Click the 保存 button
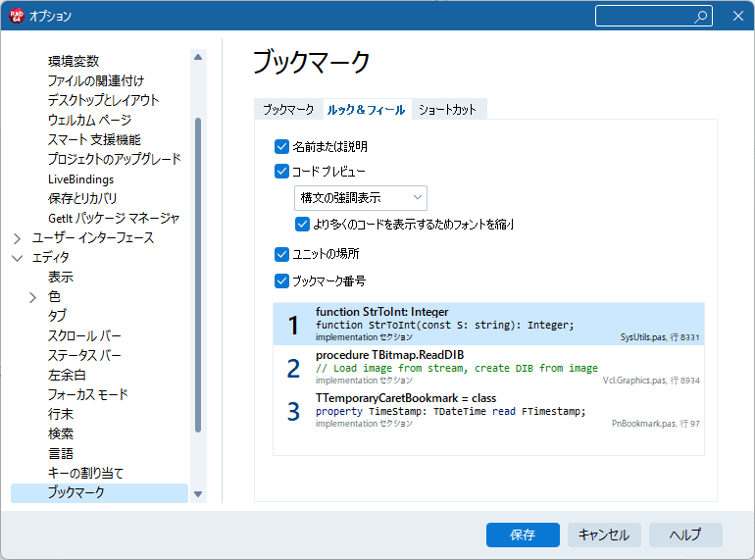The height and width of the screenshot is (560, 755). (x=523, y=535)
